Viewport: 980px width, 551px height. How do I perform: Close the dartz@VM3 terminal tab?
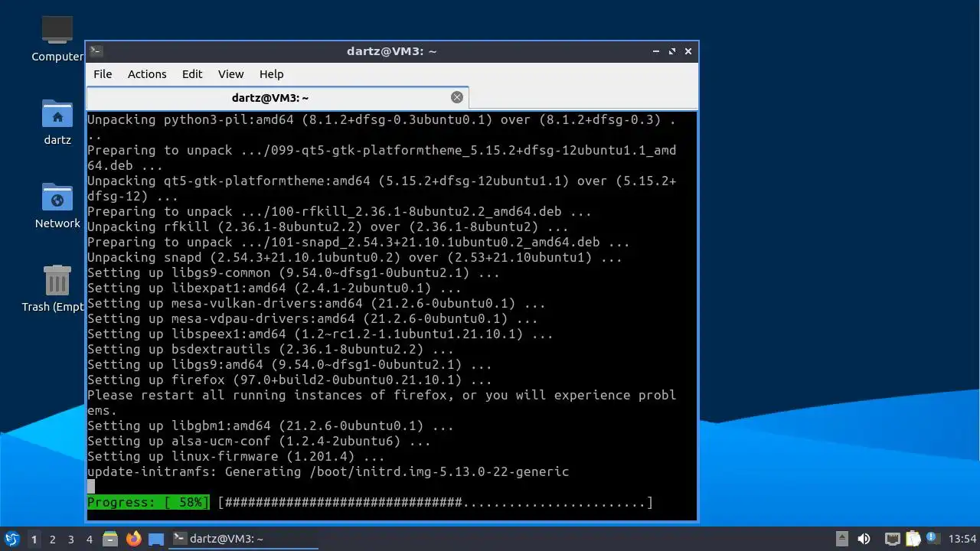coord(457,97)
